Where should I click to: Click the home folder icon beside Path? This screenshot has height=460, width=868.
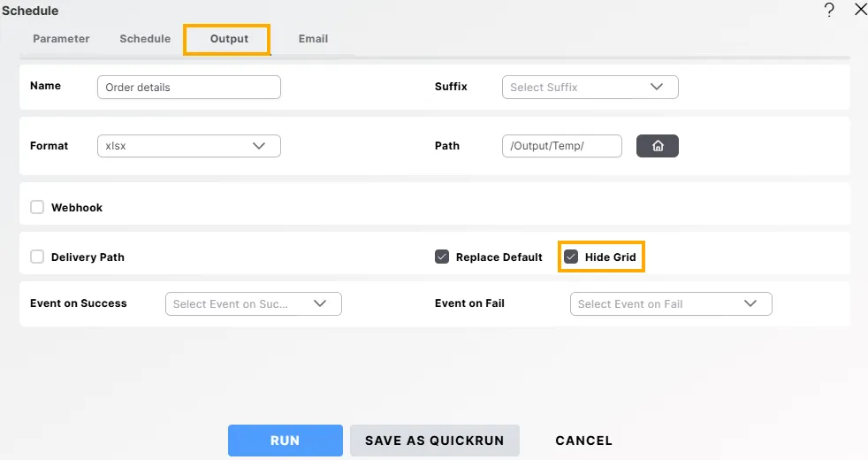pyautogui.click(x=657, y=146)
